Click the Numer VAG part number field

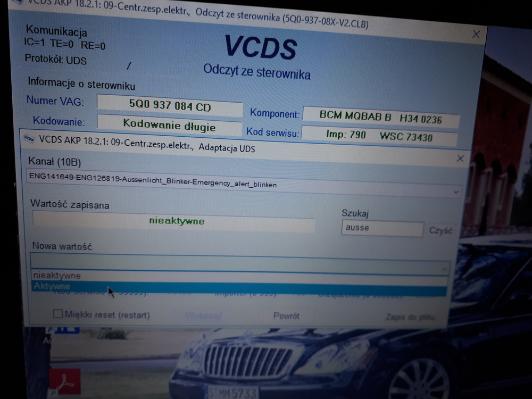(170, 106)
